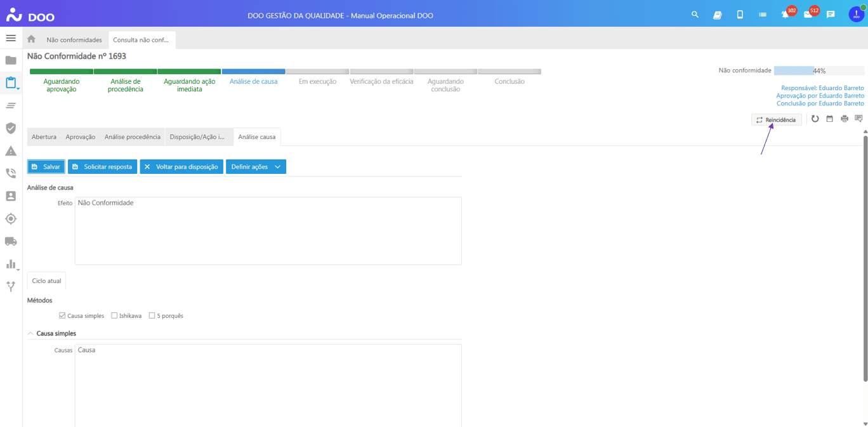Click into the Efeito text area
The height and width of the screenshot is (427, 868).
click(268, 231)
